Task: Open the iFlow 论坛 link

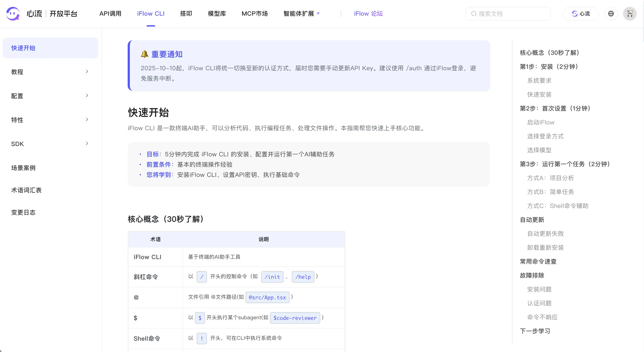Action: tap(368, 13)
